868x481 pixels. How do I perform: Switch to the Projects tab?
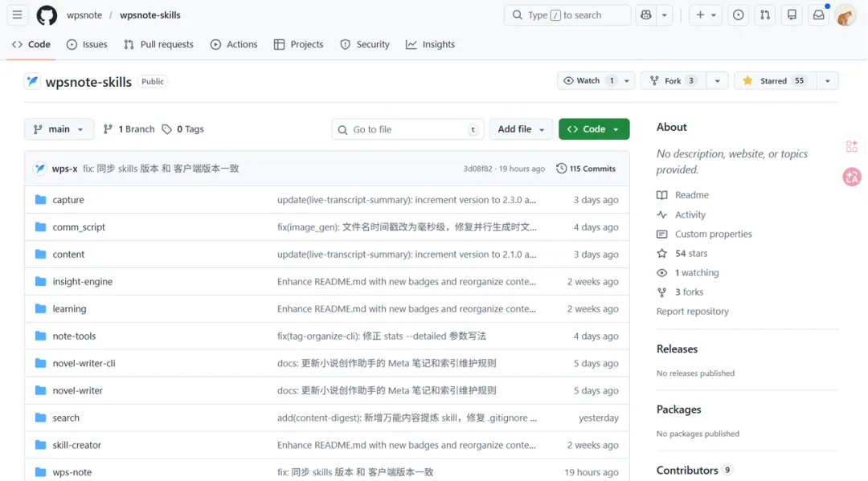[298, 44]
